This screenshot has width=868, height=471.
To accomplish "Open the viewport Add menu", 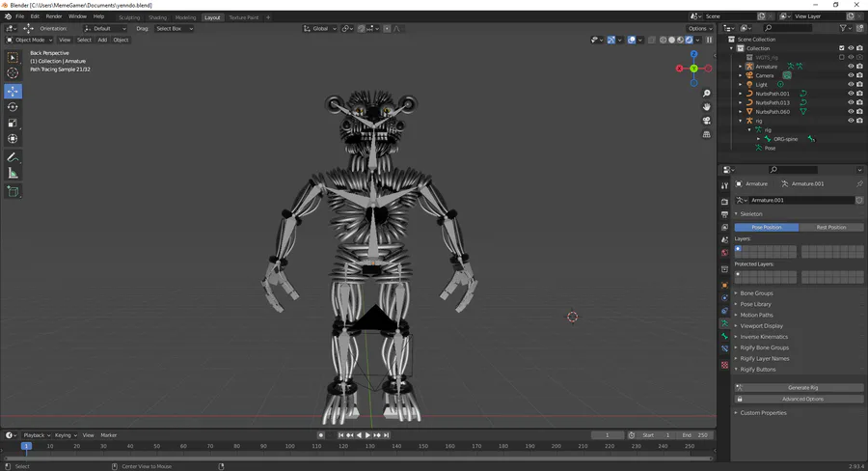I will (102, 40).
